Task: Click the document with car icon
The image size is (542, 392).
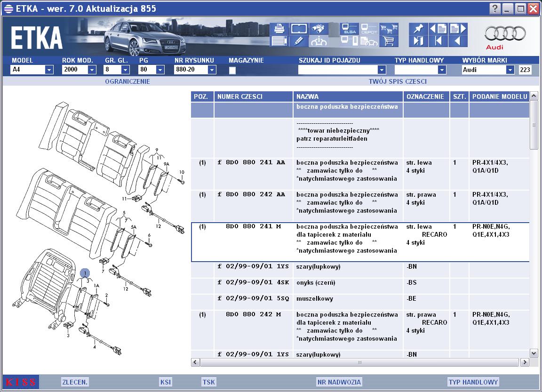Action: pyautogui.click(x=369, y=41)
